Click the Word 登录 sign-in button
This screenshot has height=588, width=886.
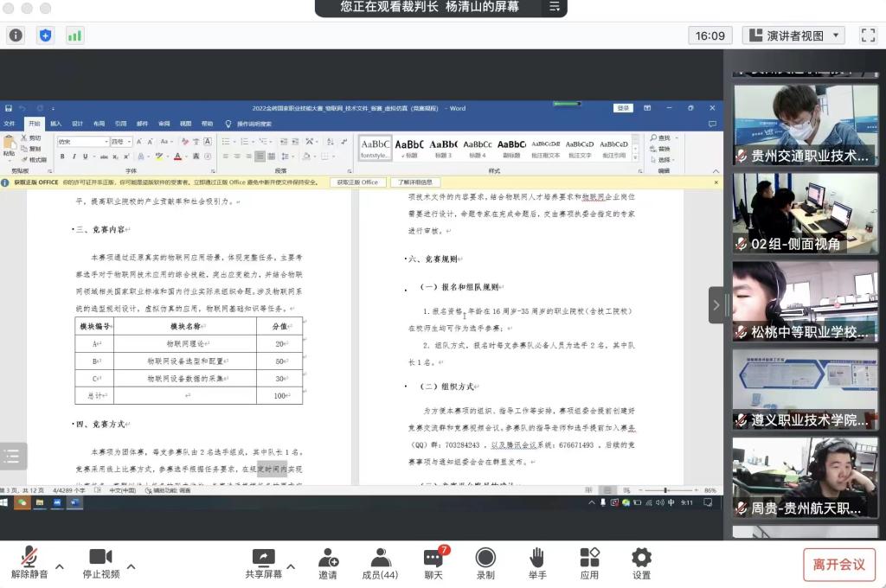(623, 108)
